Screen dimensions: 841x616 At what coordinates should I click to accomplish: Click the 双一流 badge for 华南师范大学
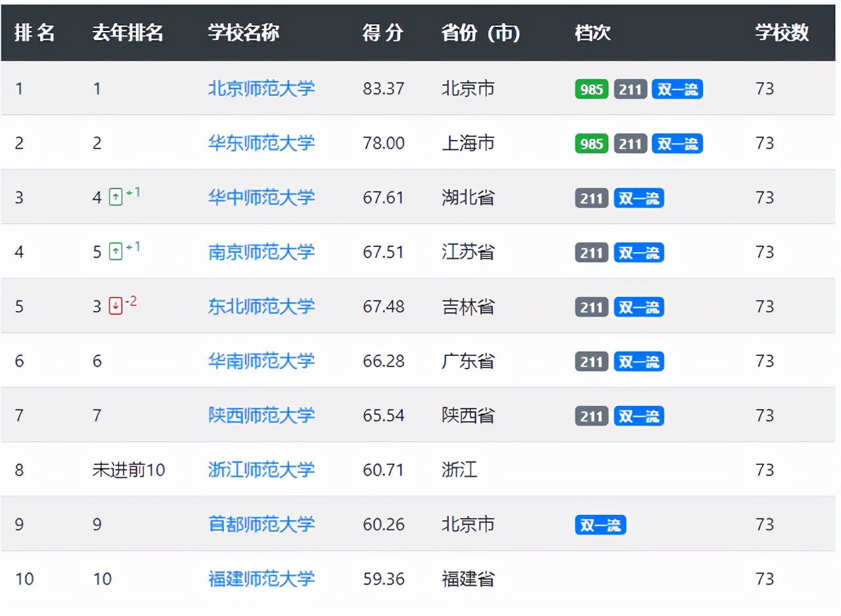click(x=639, y=361)
